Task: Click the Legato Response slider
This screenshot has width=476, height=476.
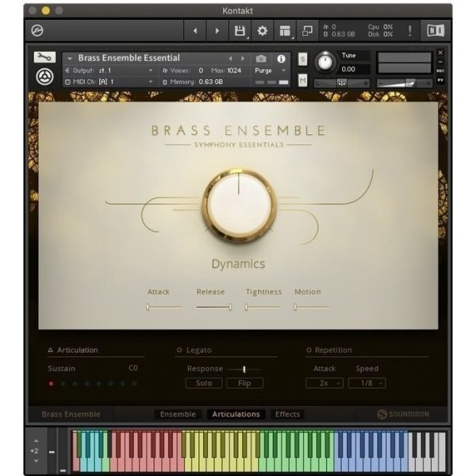Action: [244, 369]
